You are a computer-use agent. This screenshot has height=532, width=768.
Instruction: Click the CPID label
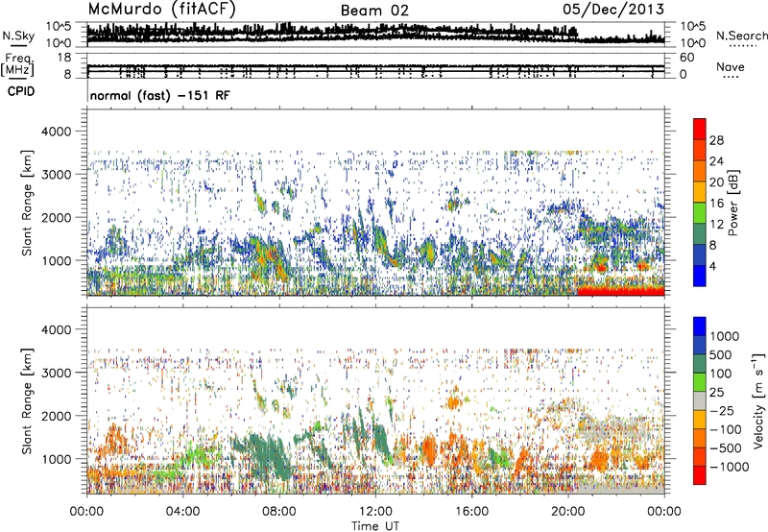click(21, 91)
